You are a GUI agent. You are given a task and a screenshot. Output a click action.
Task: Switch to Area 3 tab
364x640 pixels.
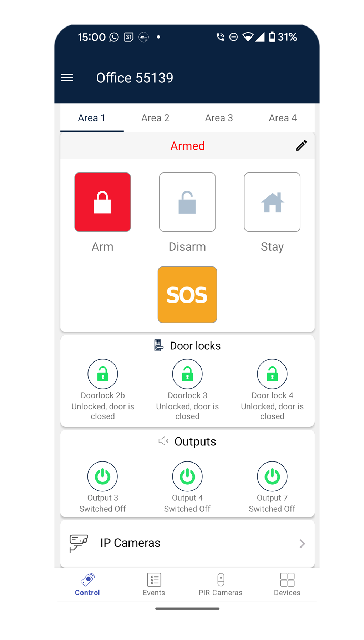coord(219,118)
